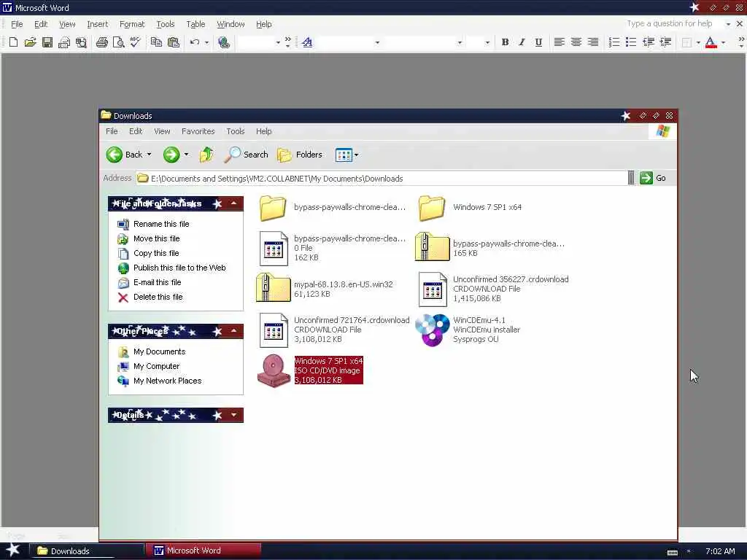The height and width of the screenshot is (560, 747).
Task: Open Undo history dropdown arrow
Action: [206, 42]
